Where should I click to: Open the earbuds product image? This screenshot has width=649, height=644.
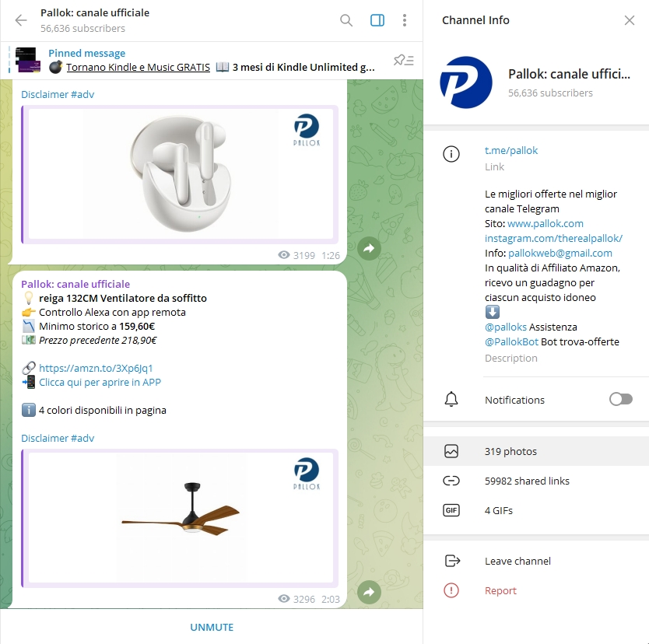pyautogui.click(x=181, y=174)
